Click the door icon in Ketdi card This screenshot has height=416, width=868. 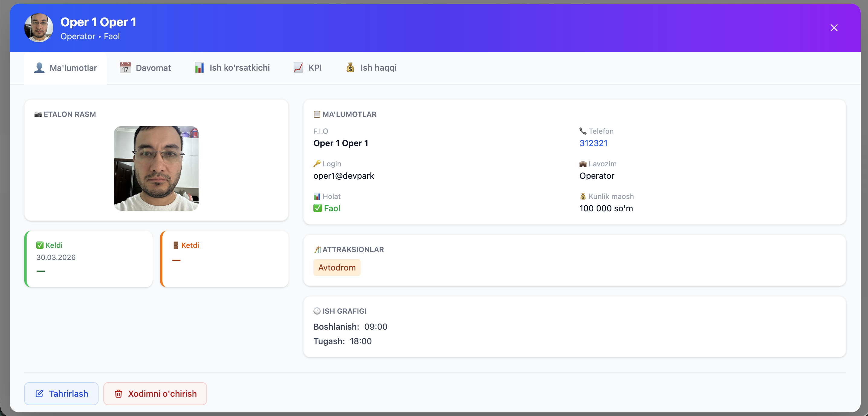click(x=176, y=245)
